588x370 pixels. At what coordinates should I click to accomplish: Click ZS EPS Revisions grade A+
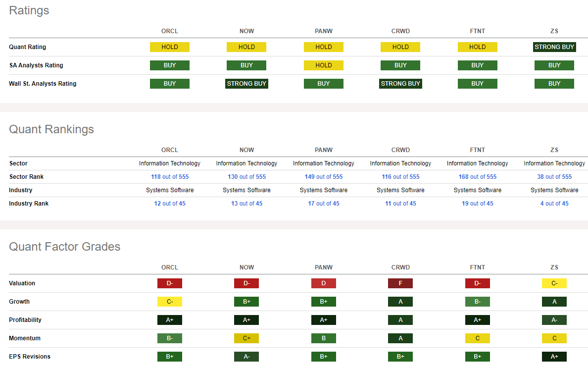(554, 357)
